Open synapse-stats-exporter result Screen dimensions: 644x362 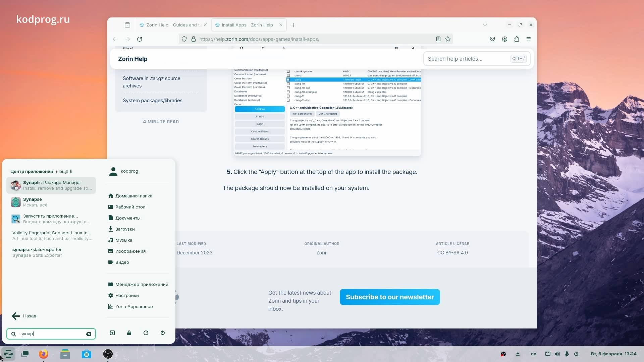coord(51,252)
